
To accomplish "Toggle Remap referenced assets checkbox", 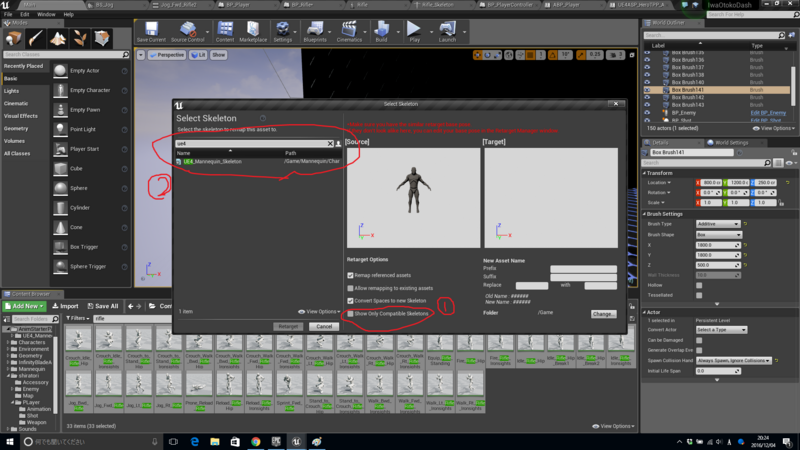I will [351, 276].
